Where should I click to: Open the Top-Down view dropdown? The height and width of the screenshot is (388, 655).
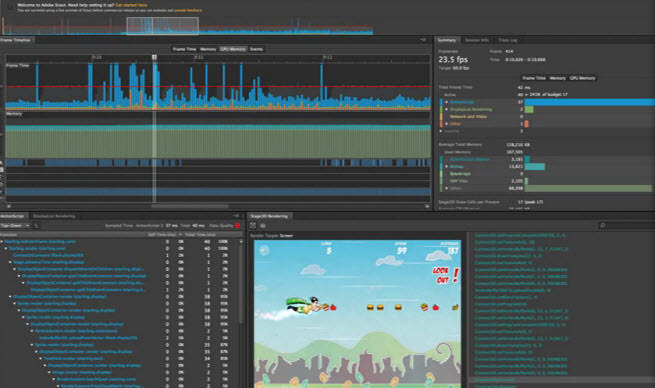tap(15, 226)
